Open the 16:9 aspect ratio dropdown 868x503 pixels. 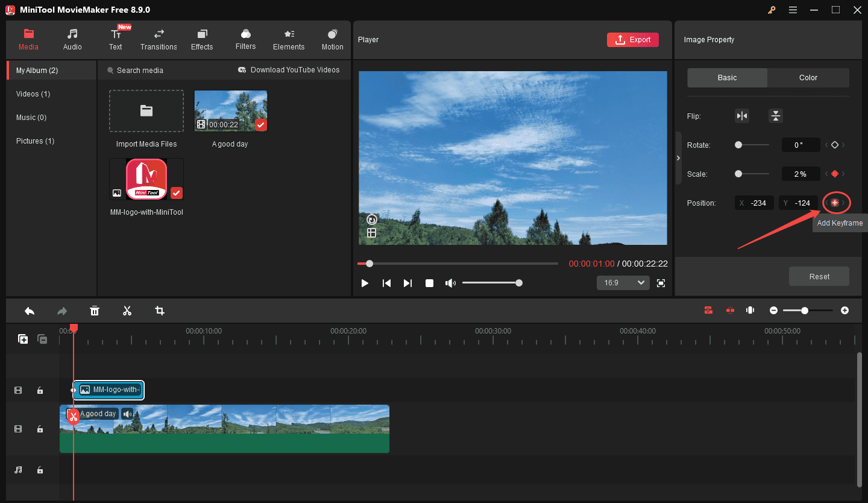click(623, 282)
